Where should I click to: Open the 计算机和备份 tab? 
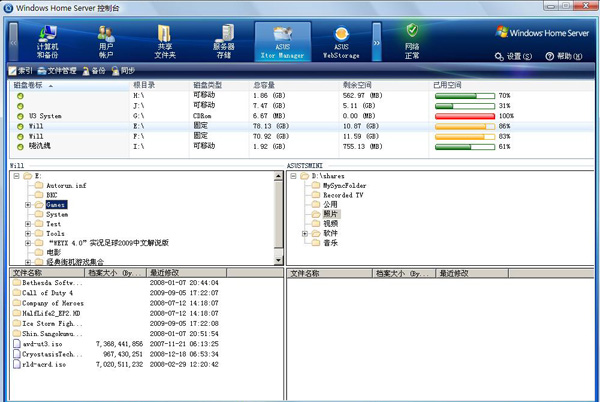[47, 42]
